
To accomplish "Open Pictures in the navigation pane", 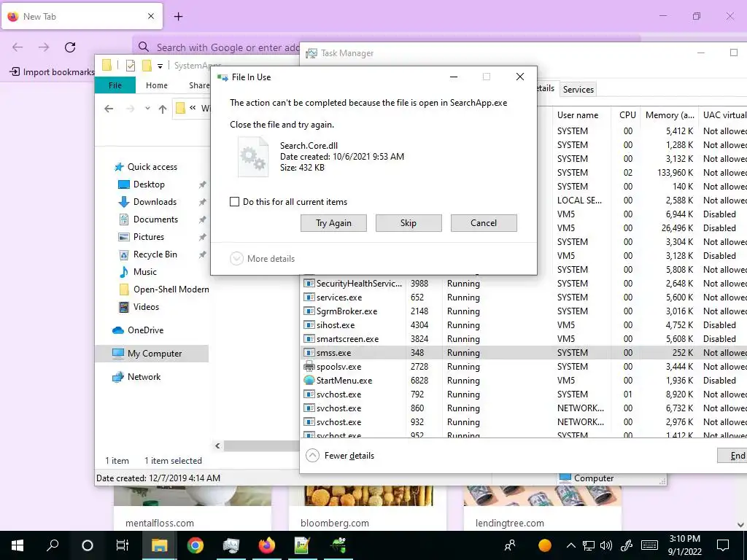I will [149, 237].
